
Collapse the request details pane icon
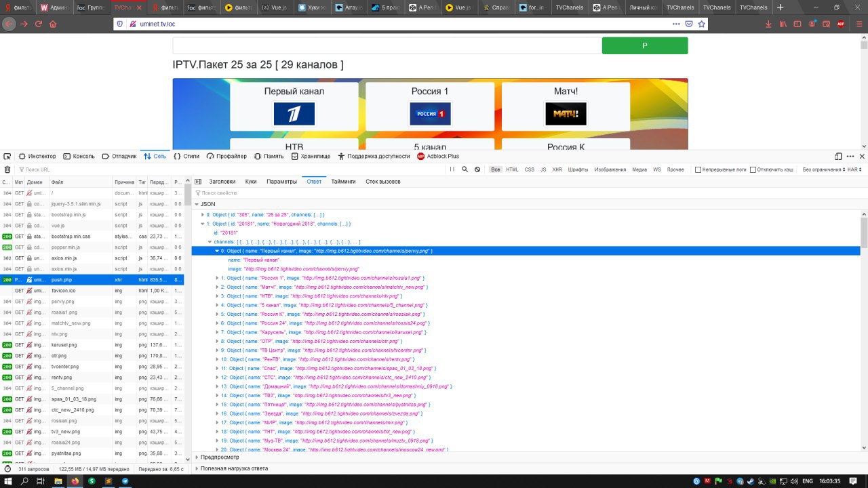tap(198, 182)
